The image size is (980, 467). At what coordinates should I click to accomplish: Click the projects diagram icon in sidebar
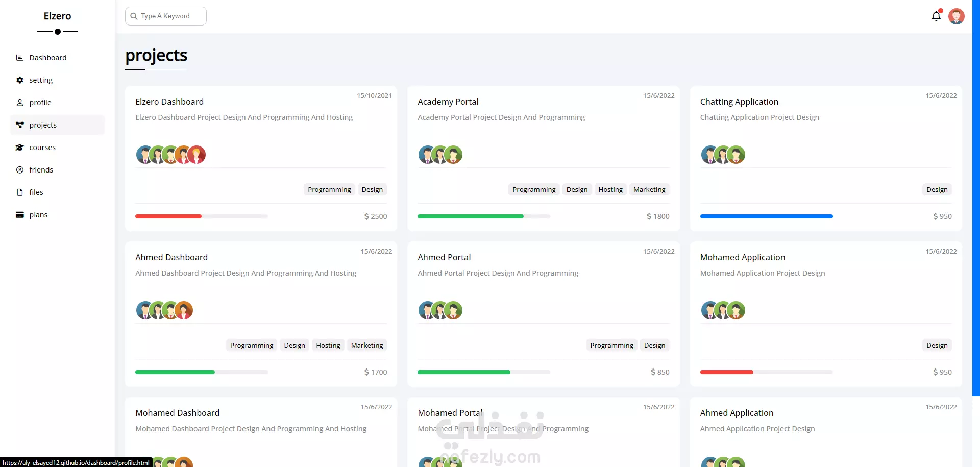point(20,125)
